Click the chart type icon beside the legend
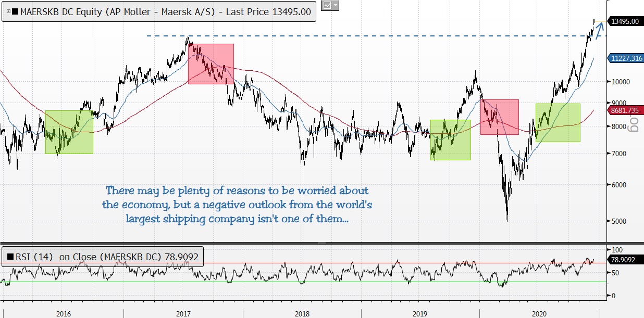644x318 pixels. [x=327, y=5]
